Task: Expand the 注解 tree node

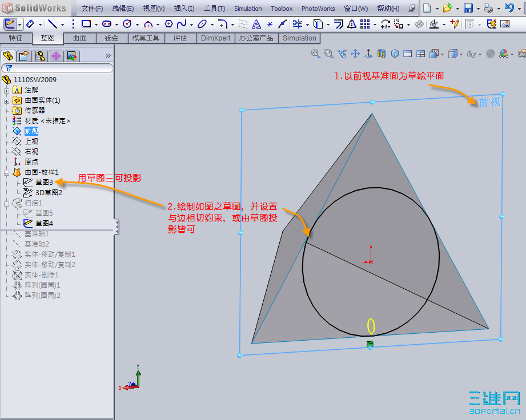Action: point(6,91)
